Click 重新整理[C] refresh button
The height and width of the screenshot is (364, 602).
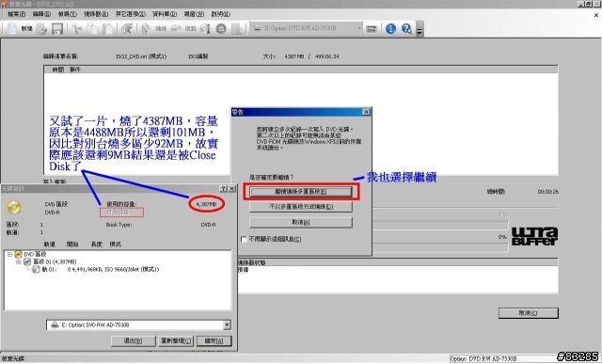pyautogui.click(x=176, y=341)
